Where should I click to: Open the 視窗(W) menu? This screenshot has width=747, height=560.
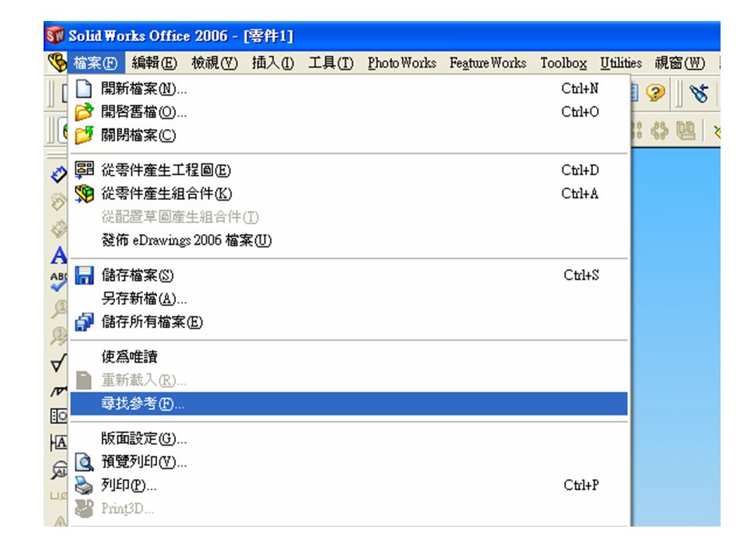(x=680, y=63)
